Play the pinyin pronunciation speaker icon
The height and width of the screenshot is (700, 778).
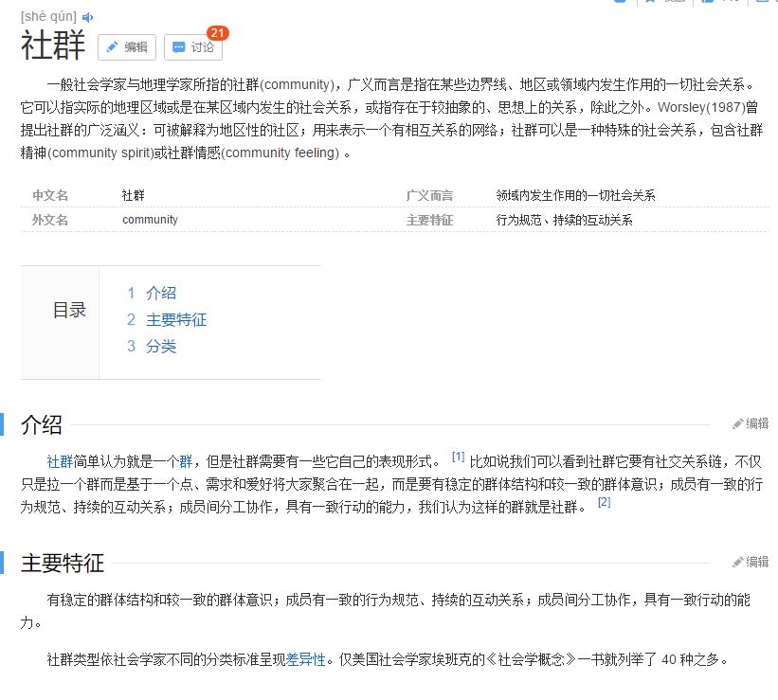(86, 15)
